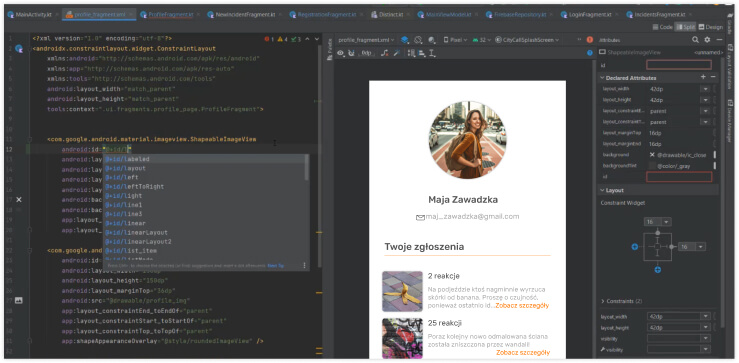Image resolution: width=739 pixels, height=363 pixels.
Task: Switch to LoginFragment.kt tab
Action: [589, 15]
